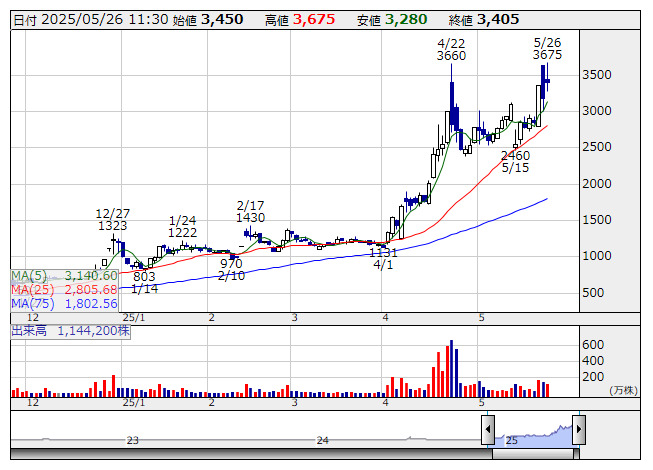Click the 2460 5/15 low label
Viewport: 653px width, 470px height.
pyautogui.click(x=515, y=162)
